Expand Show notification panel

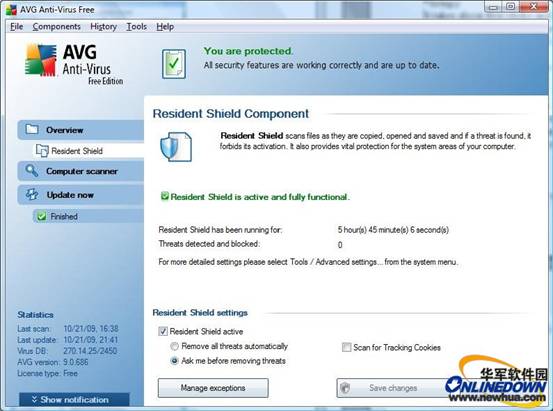click(74, 399)
